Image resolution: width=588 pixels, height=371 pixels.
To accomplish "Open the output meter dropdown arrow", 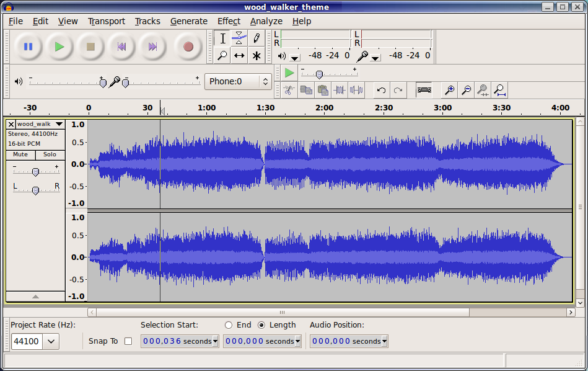I will click(x=295, y=58).
